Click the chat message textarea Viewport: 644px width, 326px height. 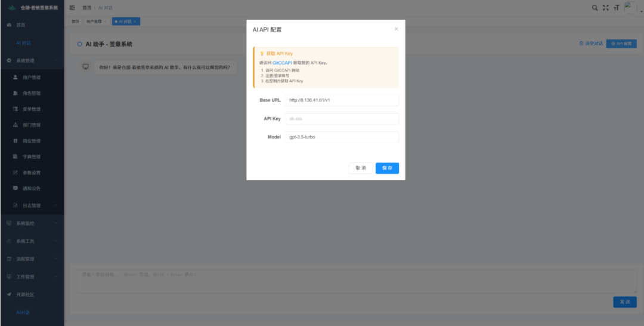click(x=357, y=281)
